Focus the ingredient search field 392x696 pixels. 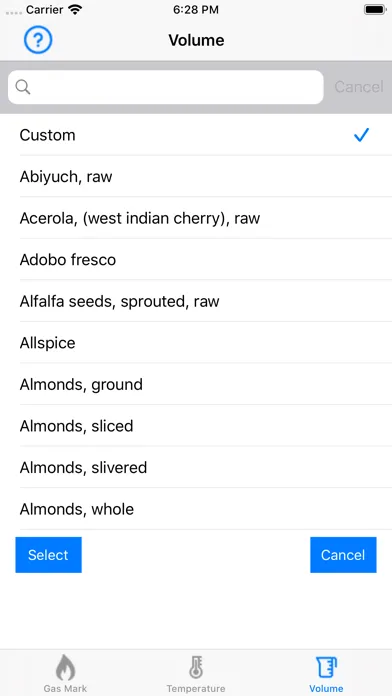tap(166, 87)
